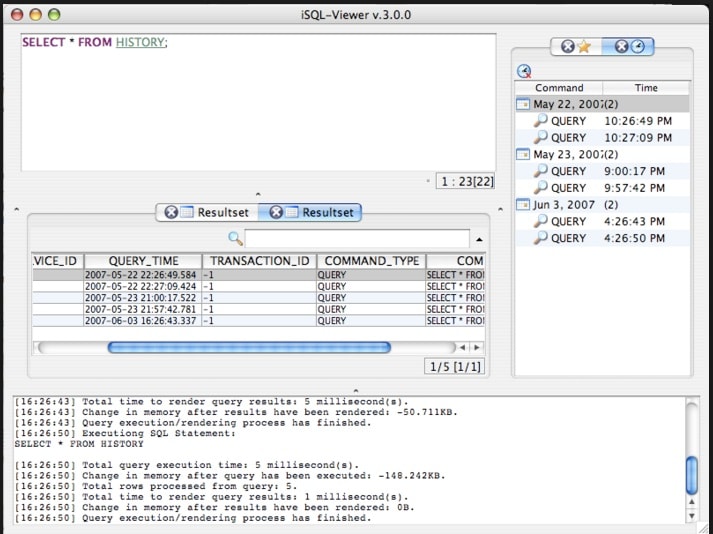
Task: Select the history clock tab
Action: (638, 46)
